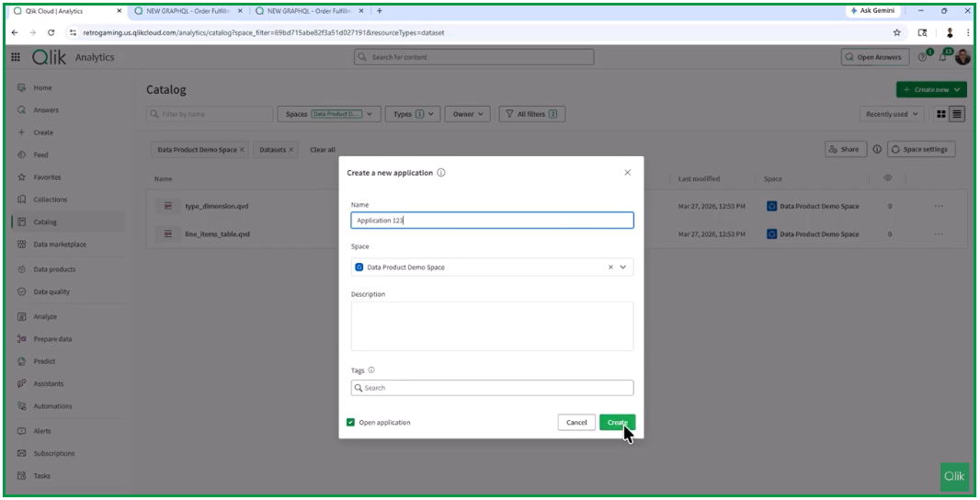Open the help question mark icon

point(923,57)
